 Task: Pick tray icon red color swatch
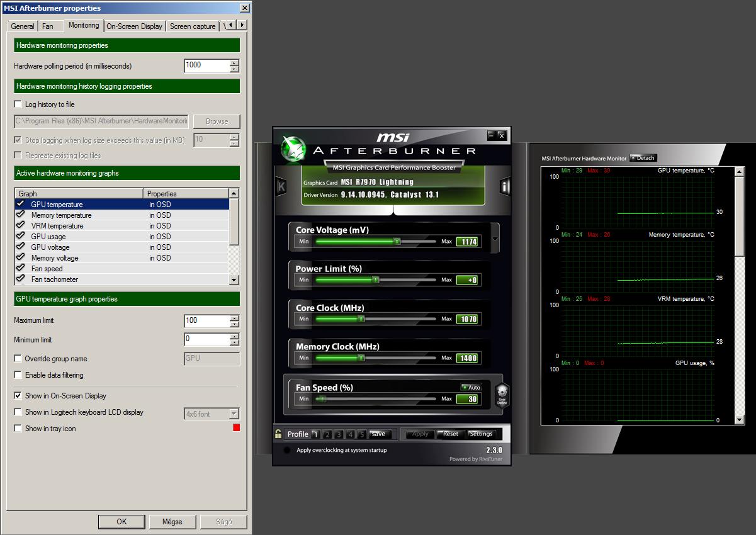click(237, 428)
